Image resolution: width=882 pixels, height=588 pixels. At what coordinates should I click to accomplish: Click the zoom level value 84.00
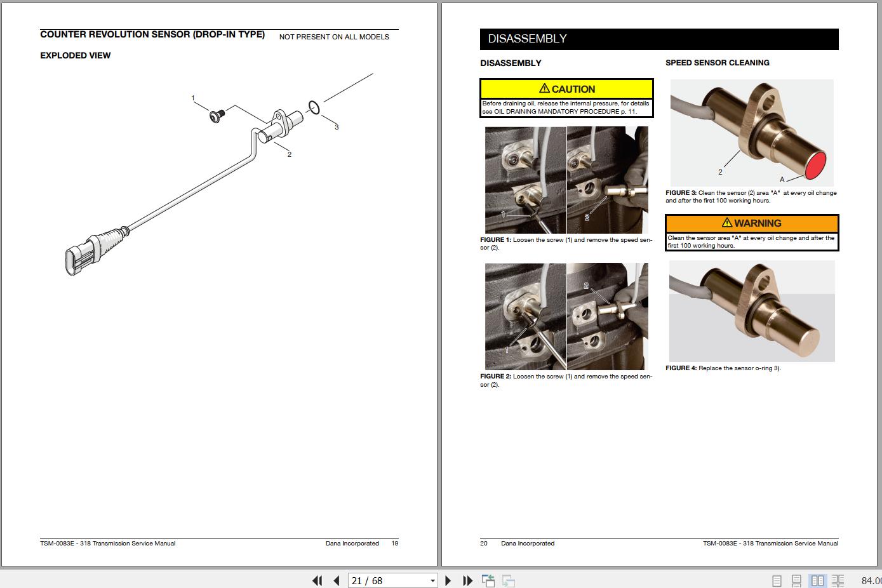click(871, 580)
